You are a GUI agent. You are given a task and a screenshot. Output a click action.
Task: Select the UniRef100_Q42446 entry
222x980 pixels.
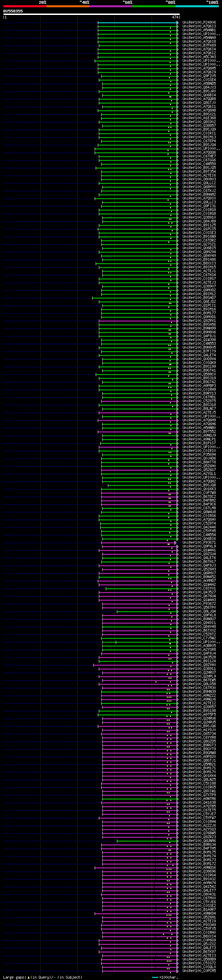pos(199,527)
